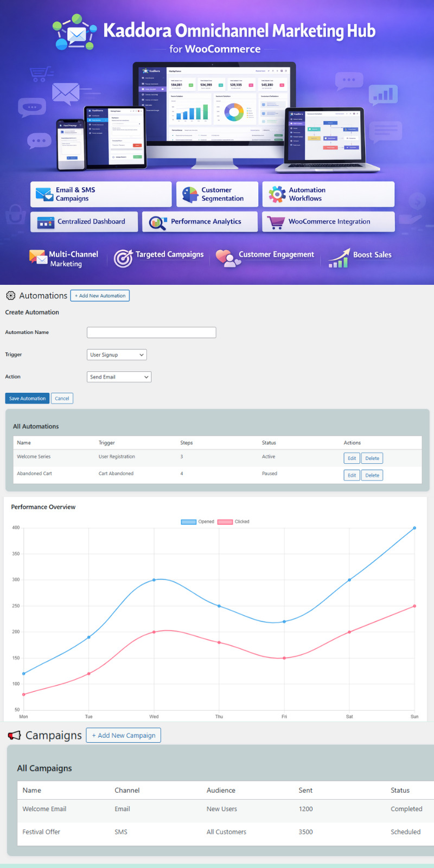Cancel the automation form

[62, 398]
